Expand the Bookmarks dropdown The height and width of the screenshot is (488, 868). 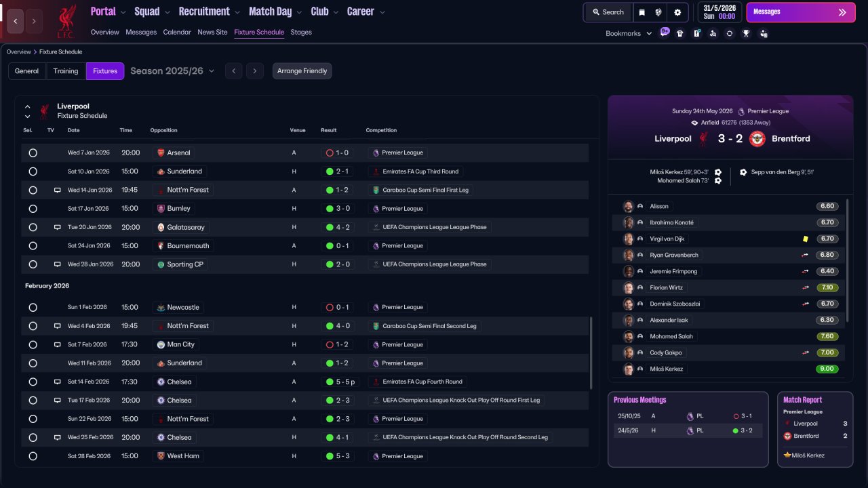(629, 33)
